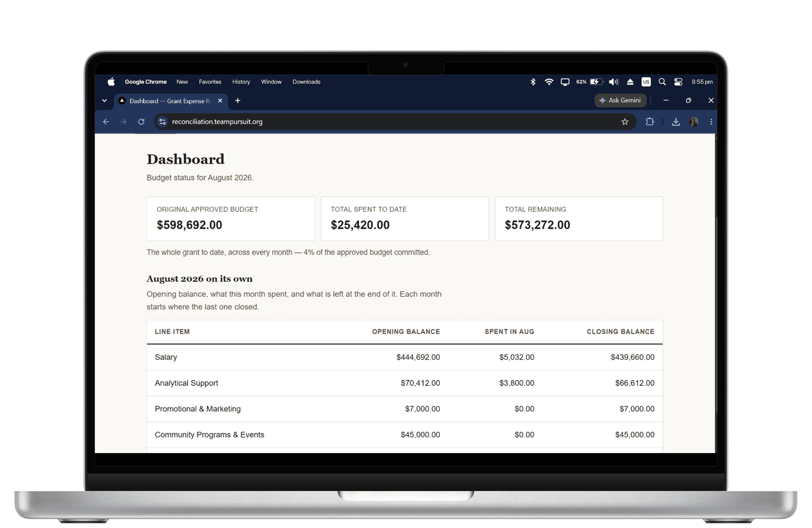The image size is (812, 528).
Task: Click the August 2026 on its own heading
Action: click(200, 279)
